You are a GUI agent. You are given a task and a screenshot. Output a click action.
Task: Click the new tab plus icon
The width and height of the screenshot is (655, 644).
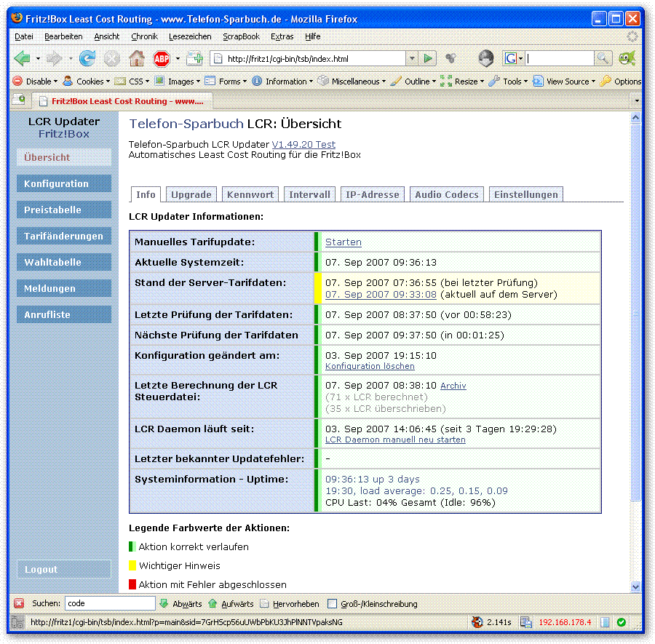(194, 58)
